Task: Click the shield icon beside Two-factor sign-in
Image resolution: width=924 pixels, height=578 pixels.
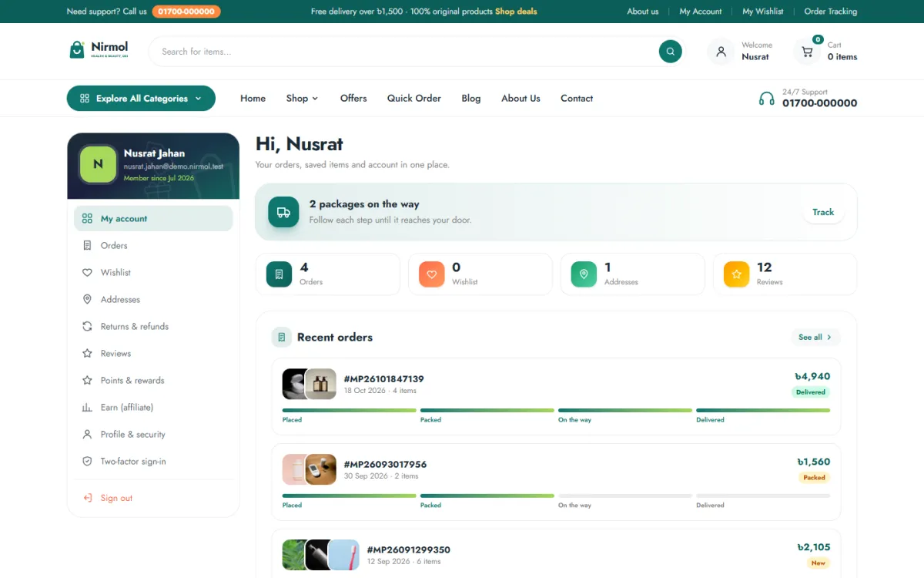Action: coord(87,461)
